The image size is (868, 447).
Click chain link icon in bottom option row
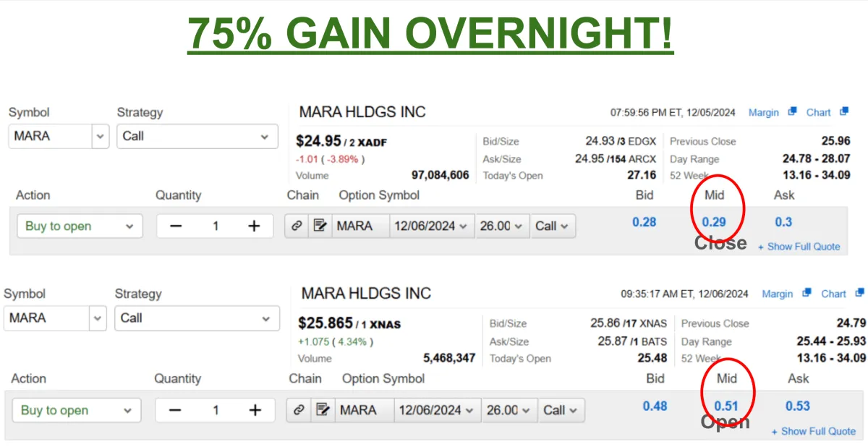click(298, 410)
